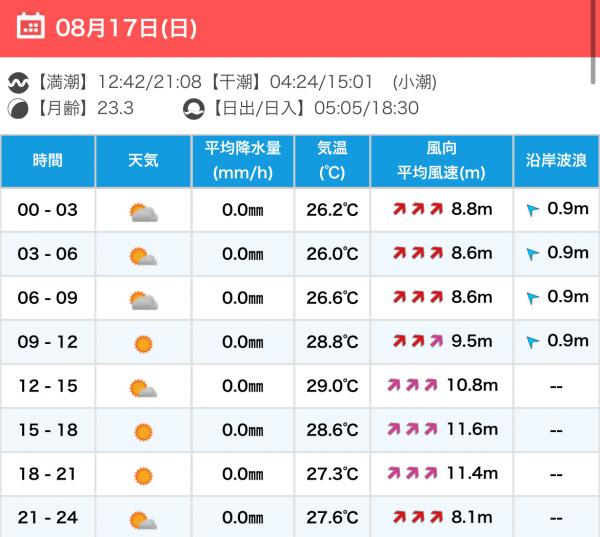
Task: Select the 天気 column header
Action: 143,161
